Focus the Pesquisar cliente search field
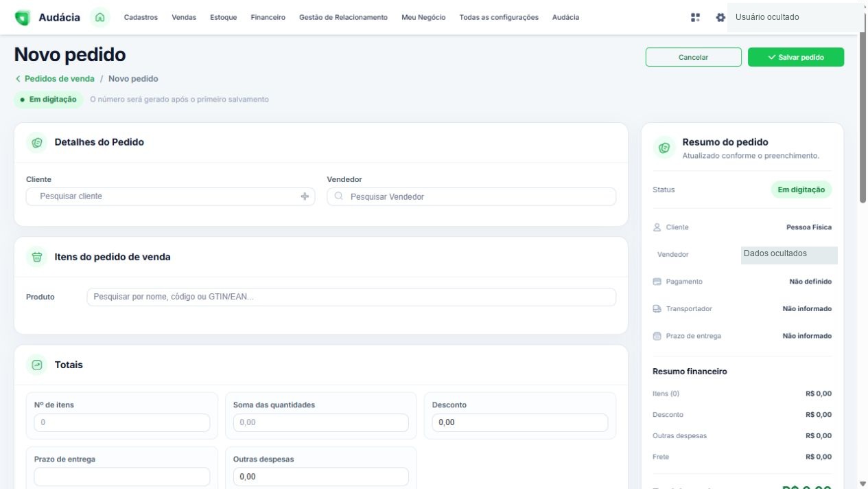Screen dimensions: 868x489 tap(171, 196)
